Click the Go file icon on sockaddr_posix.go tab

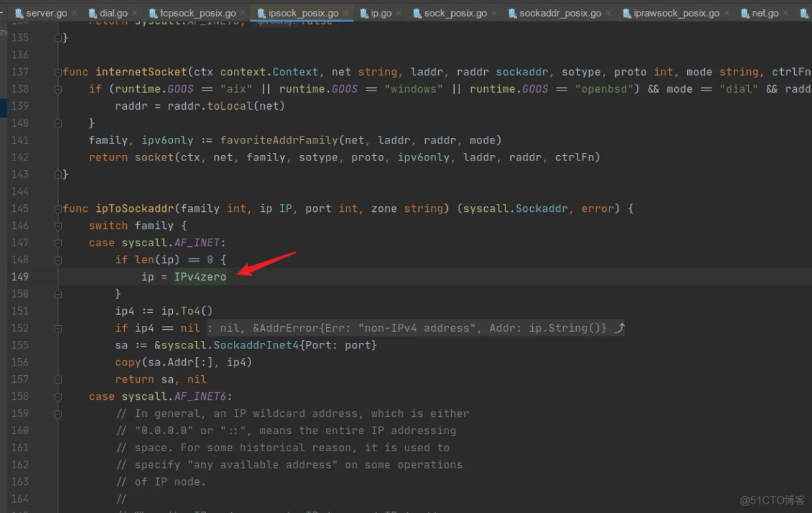(513, 14)
